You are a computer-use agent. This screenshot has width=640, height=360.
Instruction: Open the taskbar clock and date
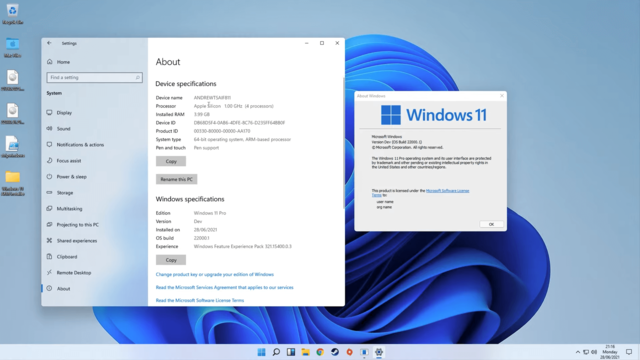click(610, 352)
